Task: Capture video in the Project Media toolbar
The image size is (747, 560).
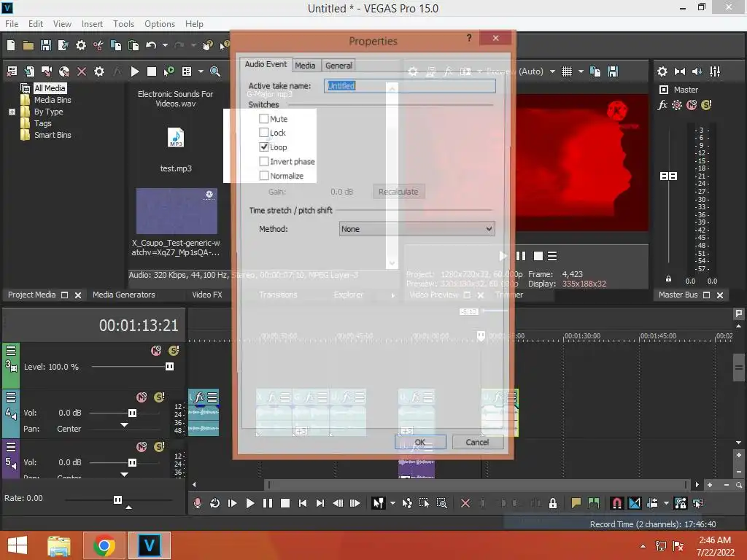Action: click(47, 71)
